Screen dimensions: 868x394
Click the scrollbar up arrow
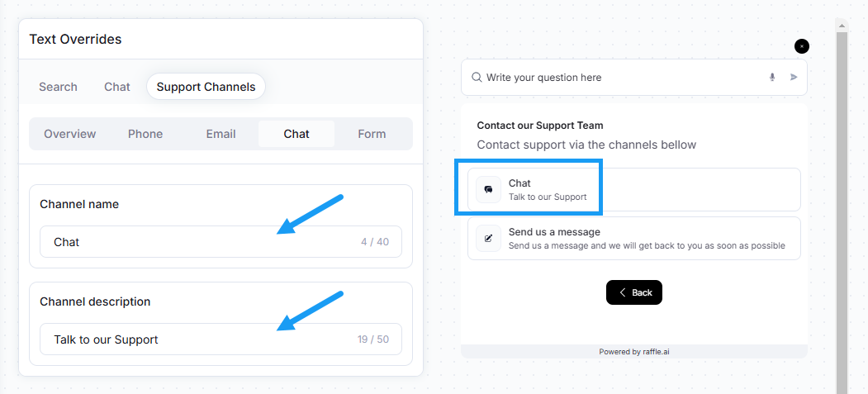842,26
